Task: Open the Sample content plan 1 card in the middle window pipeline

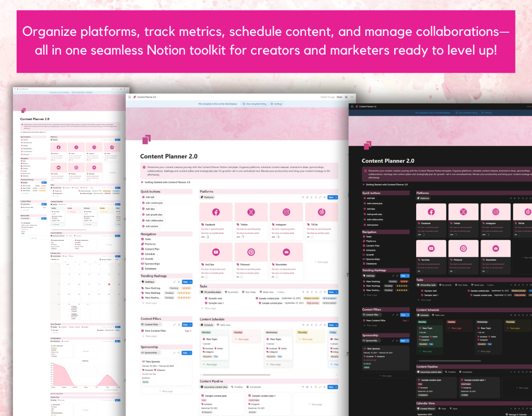Action: click(x=270, y=403)
